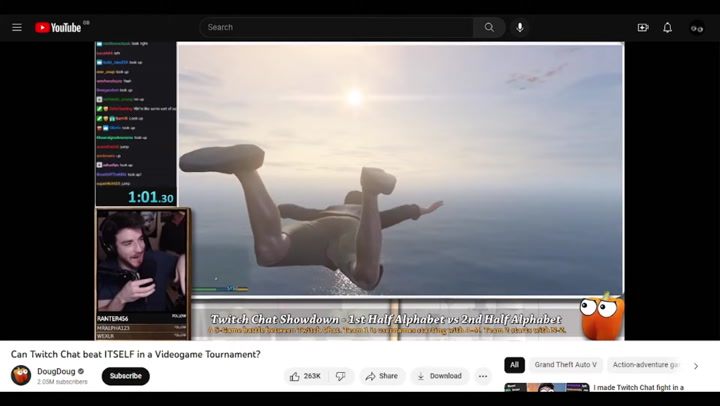Open the Create video icon
The width and height of the screenshot is (720, 406).
coord(643,28)
